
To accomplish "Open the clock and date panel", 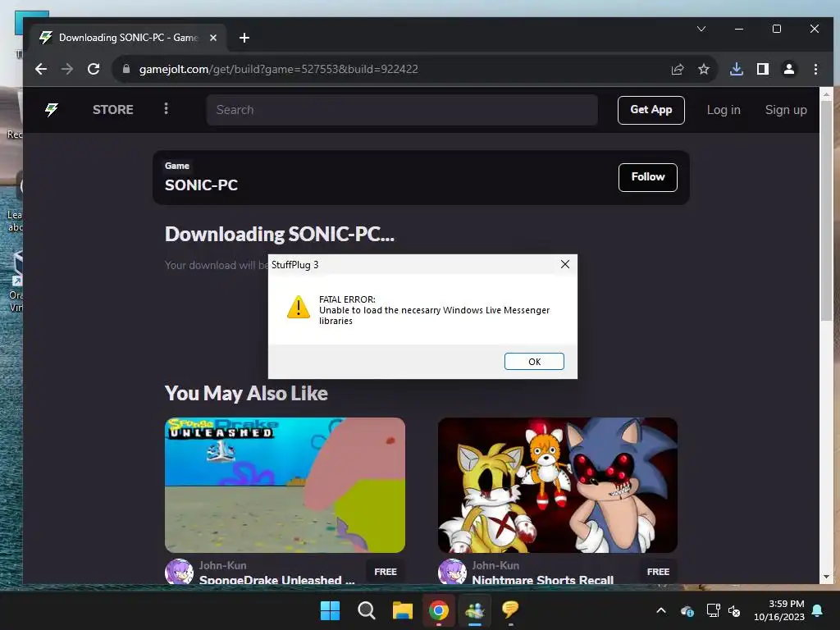I will coord(779,610).
